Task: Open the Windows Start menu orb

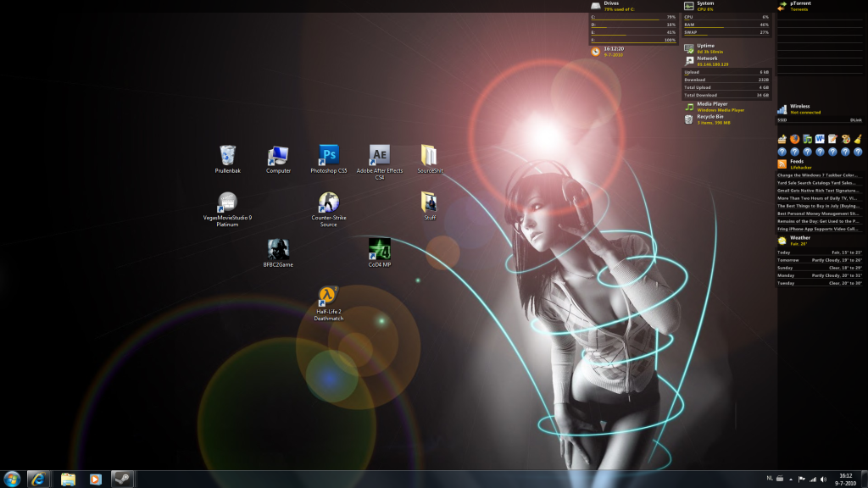Action: click(12, 480)
